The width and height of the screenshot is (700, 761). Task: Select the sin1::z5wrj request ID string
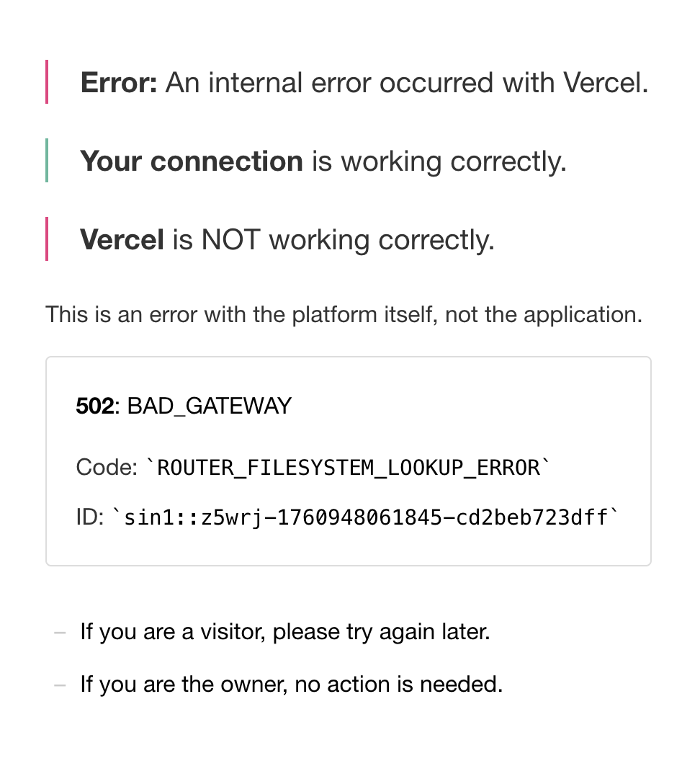point(366,517)
